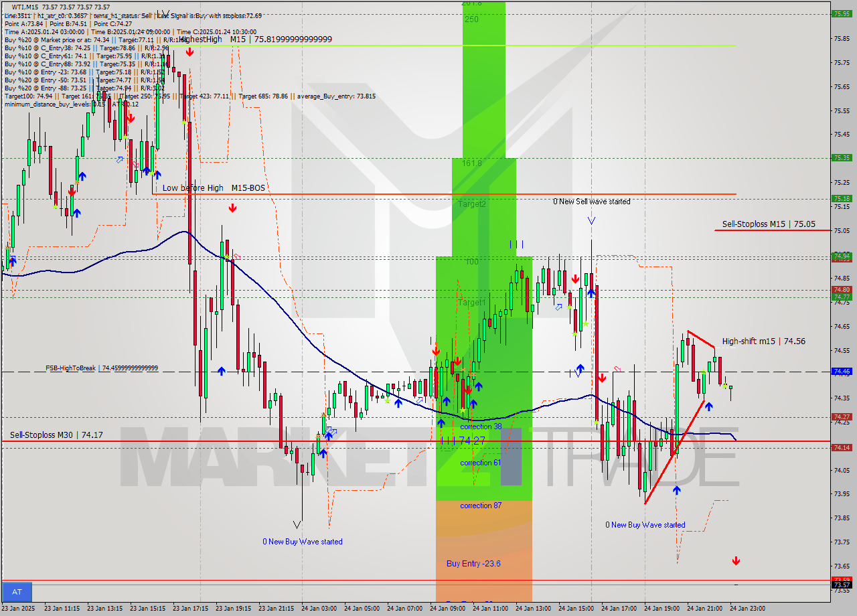The width and height of the screenshot is (857, 616).
Task: Click the 24 Jan 15:00 time label
Action: 576,609
